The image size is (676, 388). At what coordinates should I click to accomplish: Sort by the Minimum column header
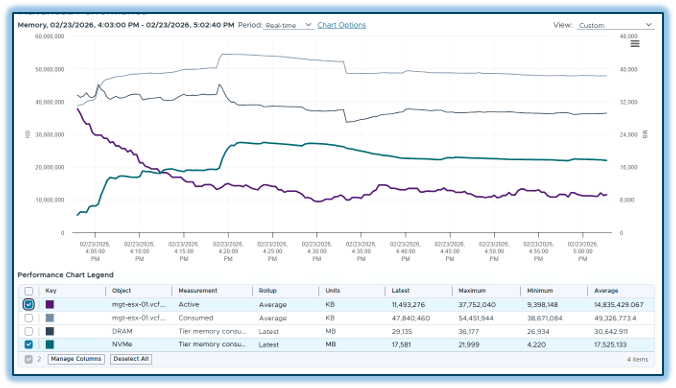[x=540, y=291]
